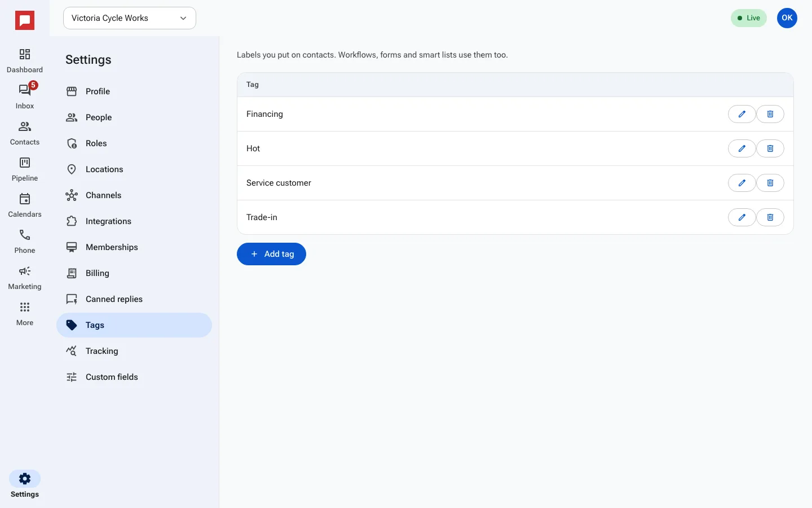Select Locations in settings menu

(134, 169)
